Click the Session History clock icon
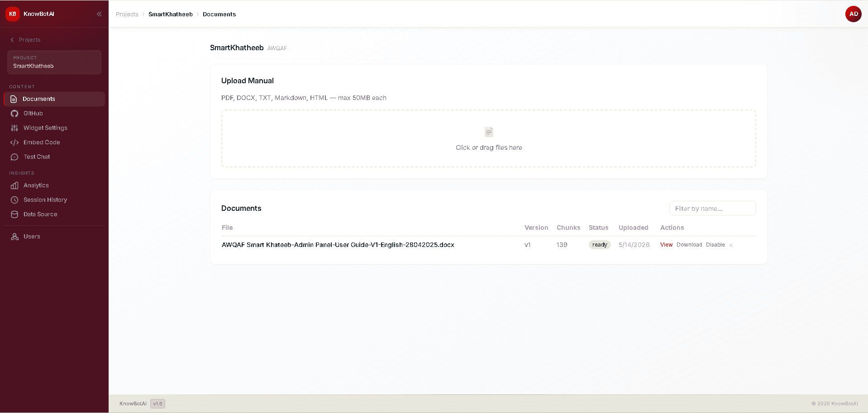Viewport: 868px width, 413px height. (x=14, y=200)
